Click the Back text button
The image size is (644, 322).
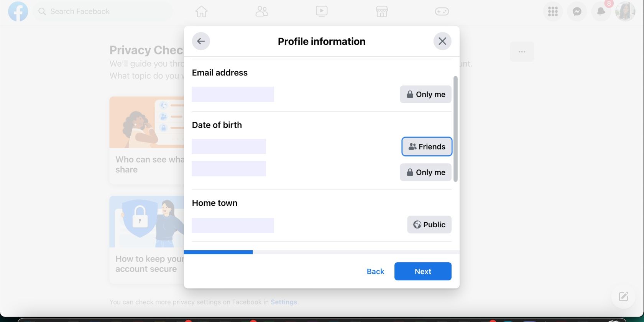click(375, 271)
